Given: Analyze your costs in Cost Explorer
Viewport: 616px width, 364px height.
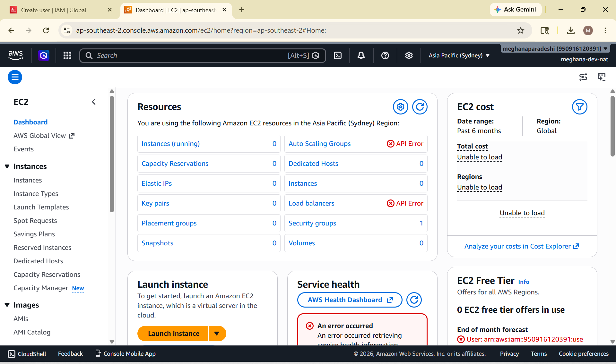Looking at the screenshot, I should [522, 246].
